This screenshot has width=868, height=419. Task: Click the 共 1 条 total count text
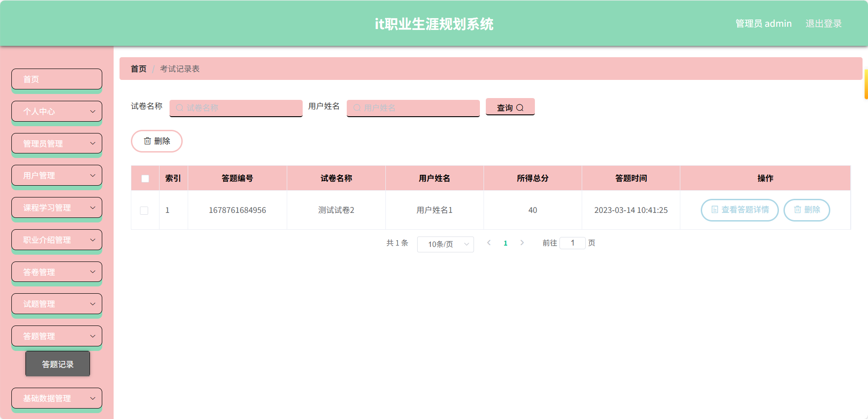[397, 243]
